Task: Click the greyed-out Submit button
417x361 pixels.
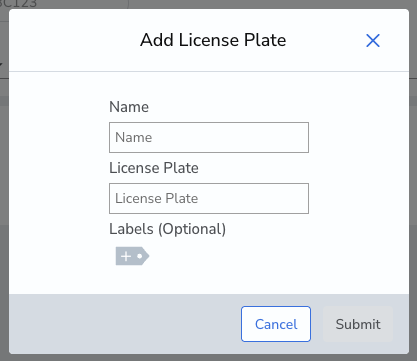Action: [358, 324]
